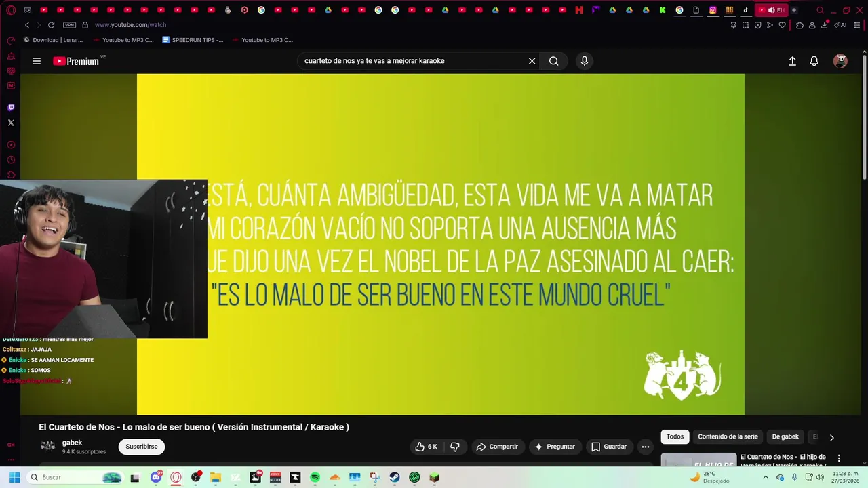
Task: Click the Windows Start button
Action: (x=14, y=477)
